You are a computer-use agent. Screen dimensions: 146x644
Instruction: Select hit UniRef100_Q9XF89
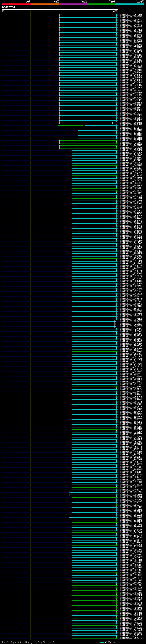(x=131, y=20)
